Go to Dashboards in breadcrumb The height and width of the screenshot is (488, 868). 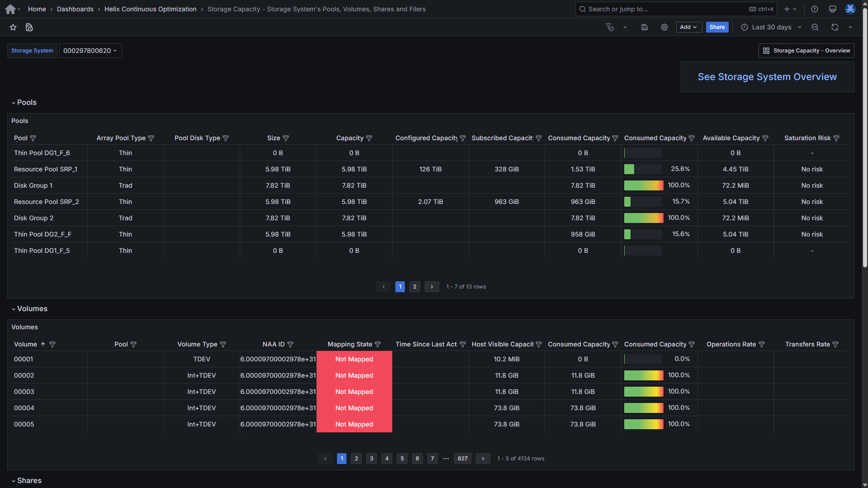pos(75,9)
